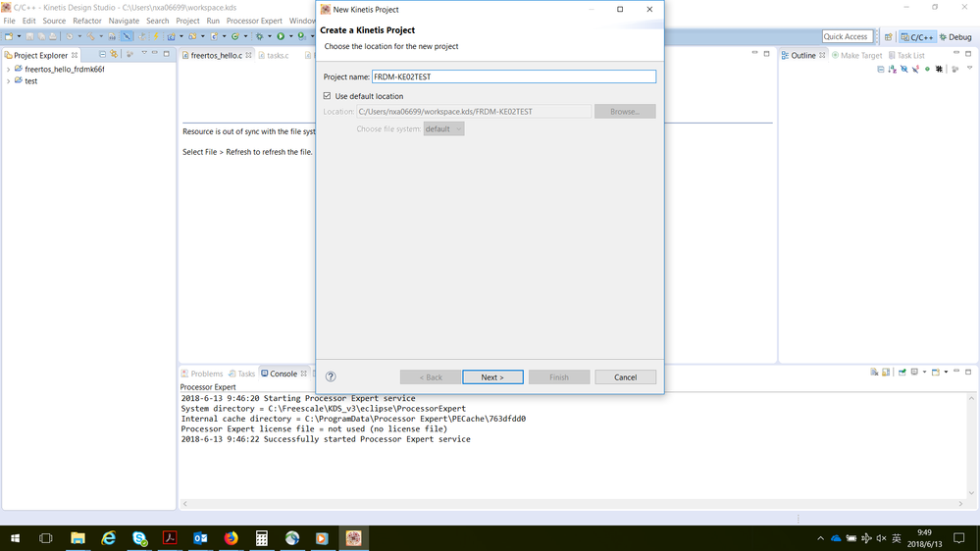Open dropdown next to Open Console icon
Screen dimensions: 980x551
coord(947,372)
